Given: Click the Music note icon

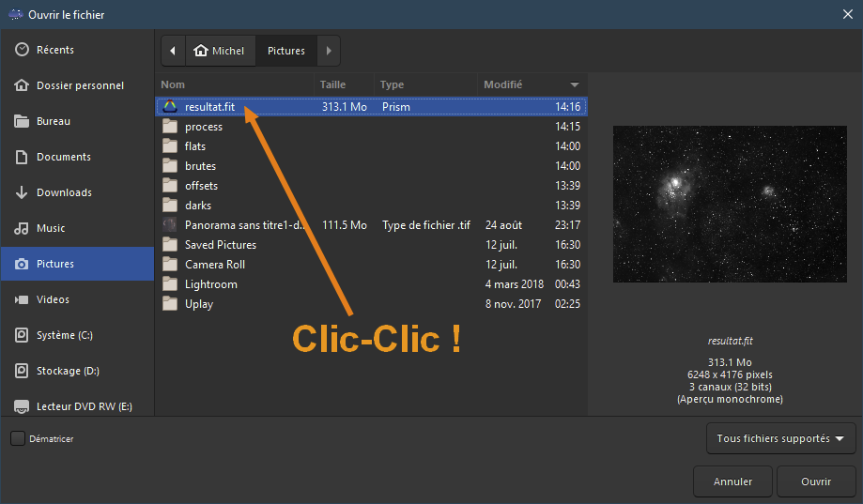Looking at the screenshot, I should (22, 228).
